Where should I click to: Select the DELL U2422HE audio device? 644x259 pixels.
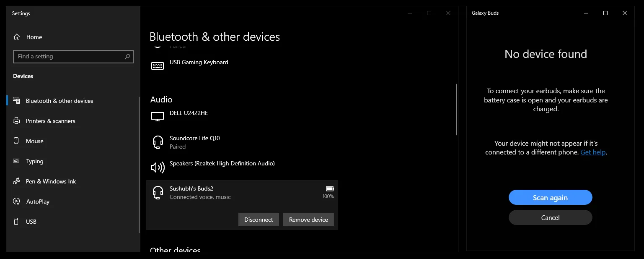point(242,117)
